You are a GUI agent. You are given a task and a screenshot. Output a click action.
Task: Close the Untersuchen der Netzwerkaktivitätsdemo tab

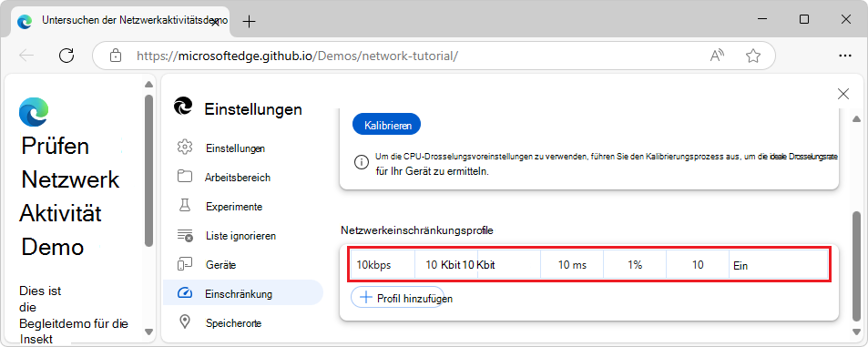pyautogui.click(x=215, y=22)
